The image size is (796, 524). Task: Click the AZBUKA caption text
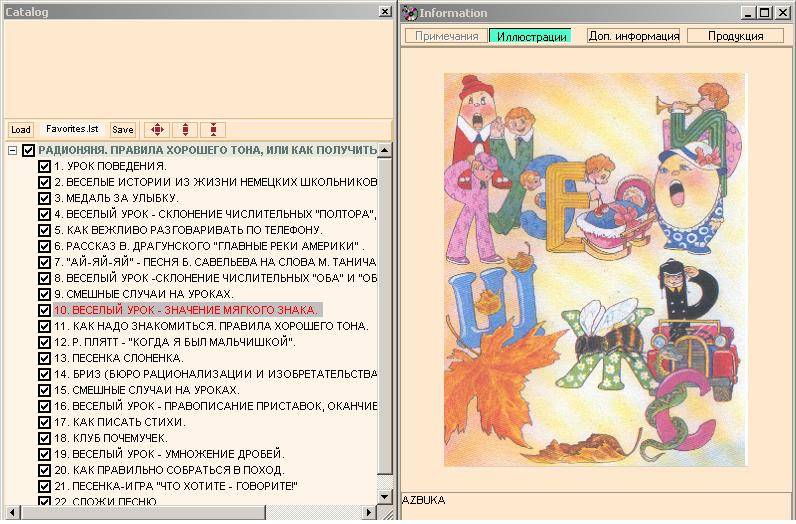tap(423, 500)
